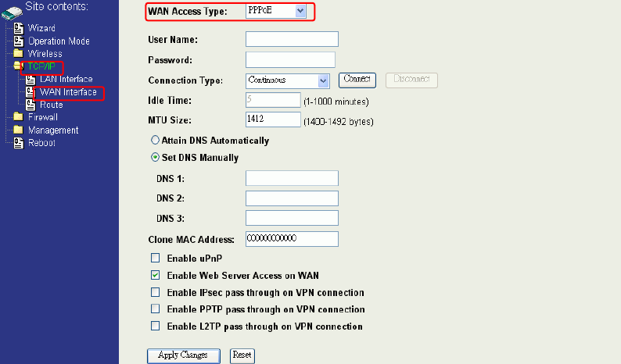The width and height of the screenshot is (621, 364).
Task: Click the TCP/IP open folder icon
Action: coord(18,66)
